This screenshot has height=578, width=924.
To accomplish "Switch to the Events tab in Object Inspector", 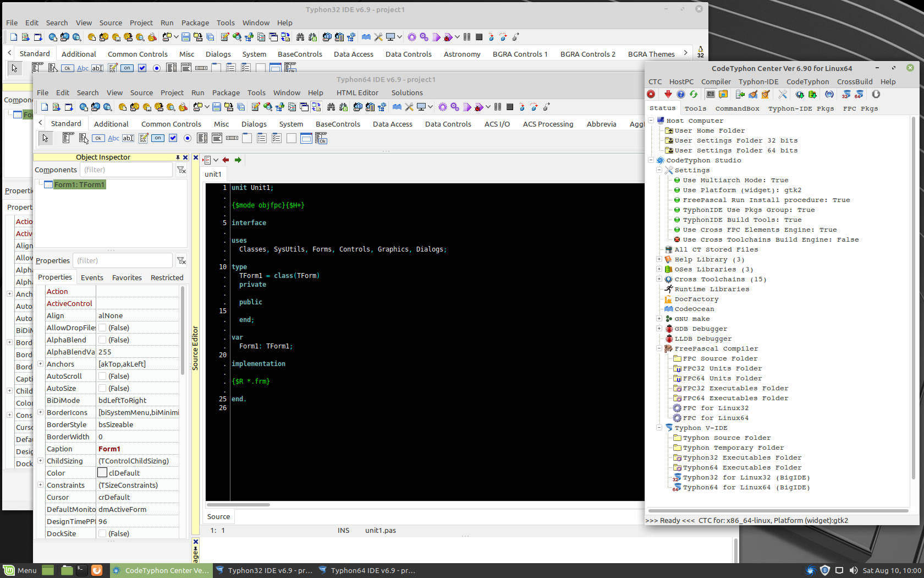I will (92, 277).
